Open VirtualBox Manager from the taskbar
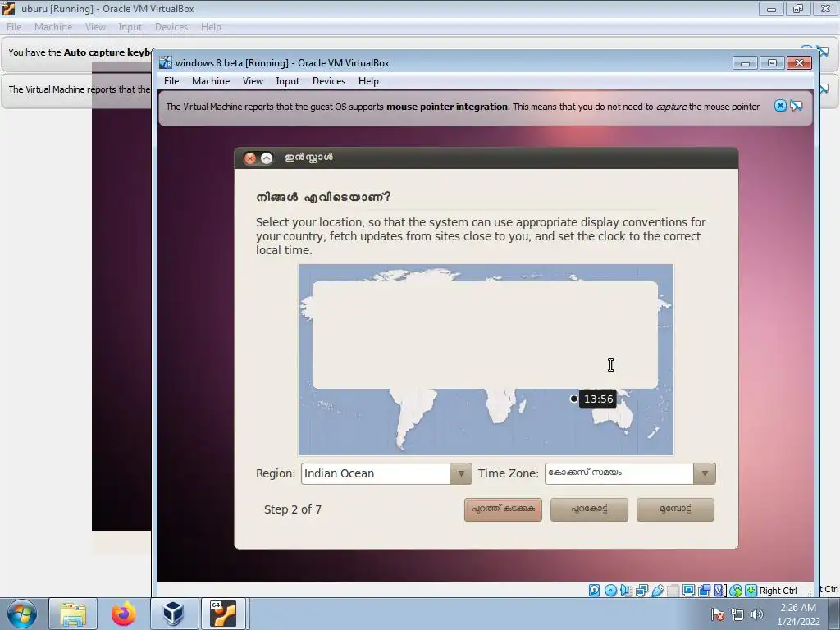Screen dimensions: 840x630 (x=174, y=614)
